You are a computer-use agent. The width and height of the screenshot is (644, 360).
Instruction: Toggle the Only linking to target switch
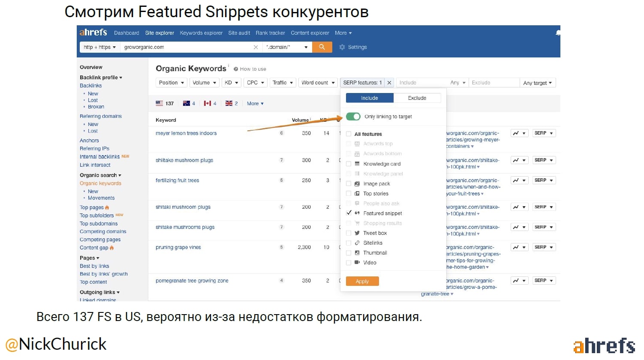353,117
